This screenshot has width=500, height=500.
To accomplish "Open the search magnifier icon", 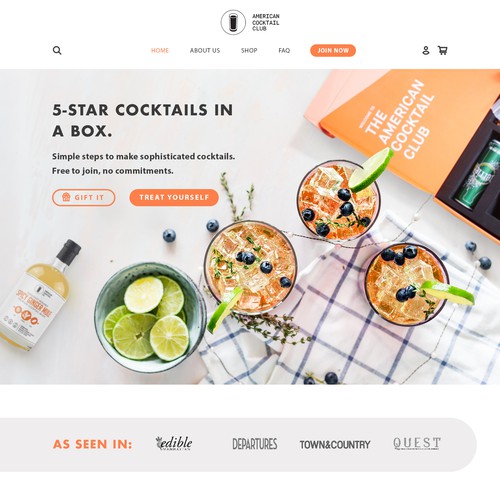I will 57,50.
